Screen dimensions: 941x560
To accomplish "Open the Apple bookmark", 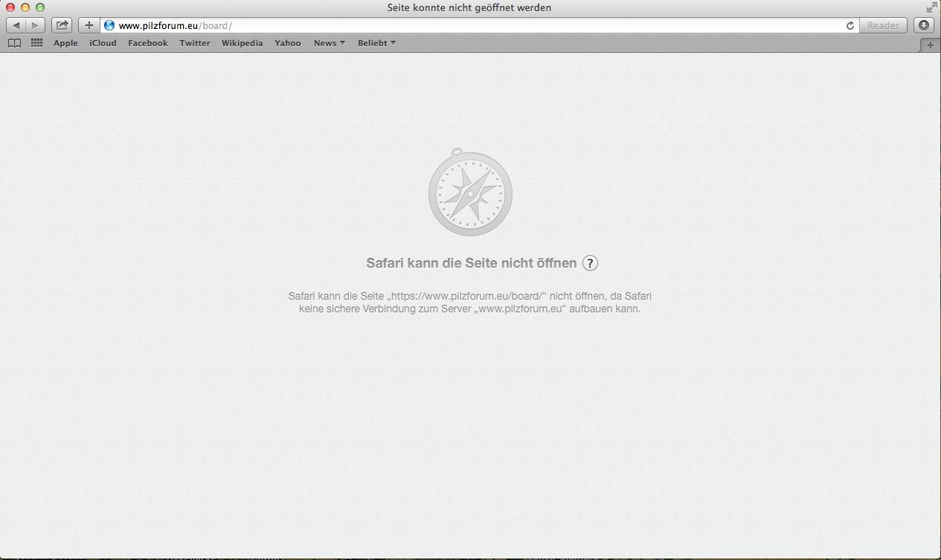I will click(65, 43).
